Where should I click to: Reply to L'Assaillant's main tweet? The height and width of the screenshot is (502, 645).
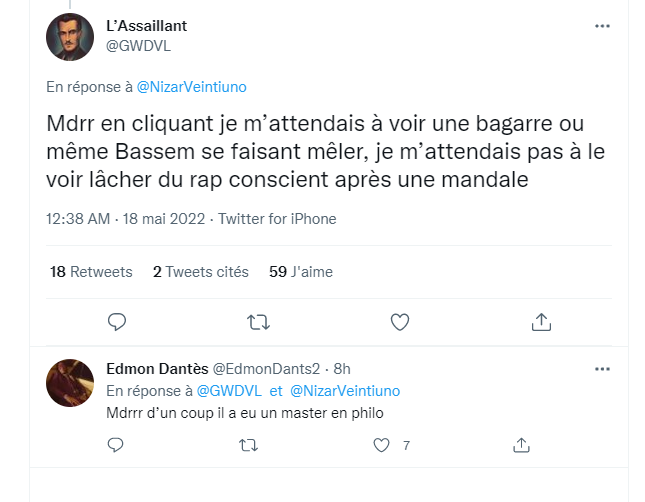[x=117, y=322]
